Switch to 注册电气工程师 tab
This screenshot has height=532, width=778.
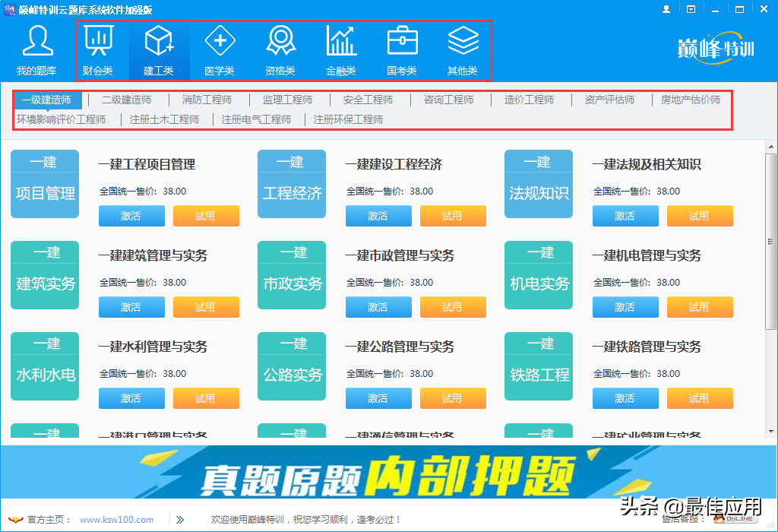pos(256,119)
